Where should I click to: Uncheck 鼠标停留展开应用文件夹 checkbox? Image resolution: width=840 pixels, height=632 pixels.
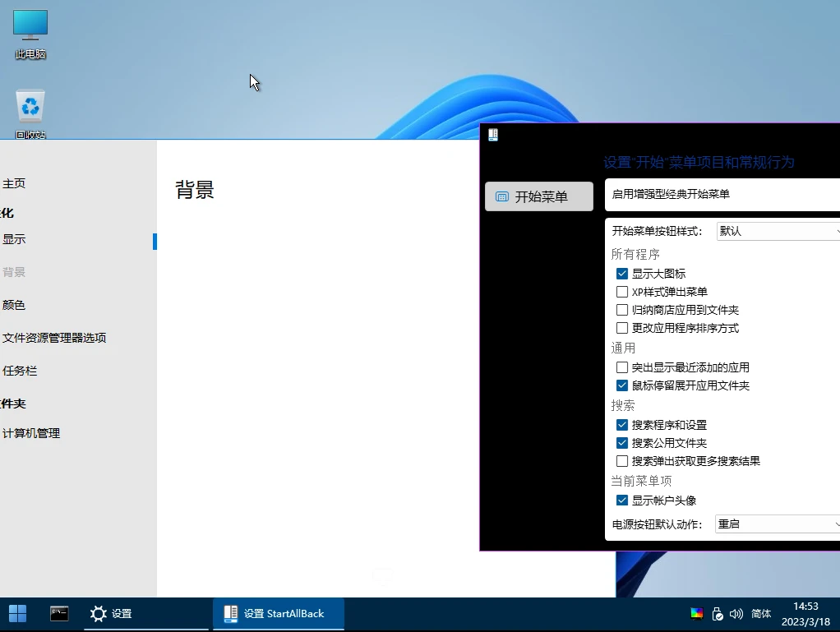(x=622, y=385)
